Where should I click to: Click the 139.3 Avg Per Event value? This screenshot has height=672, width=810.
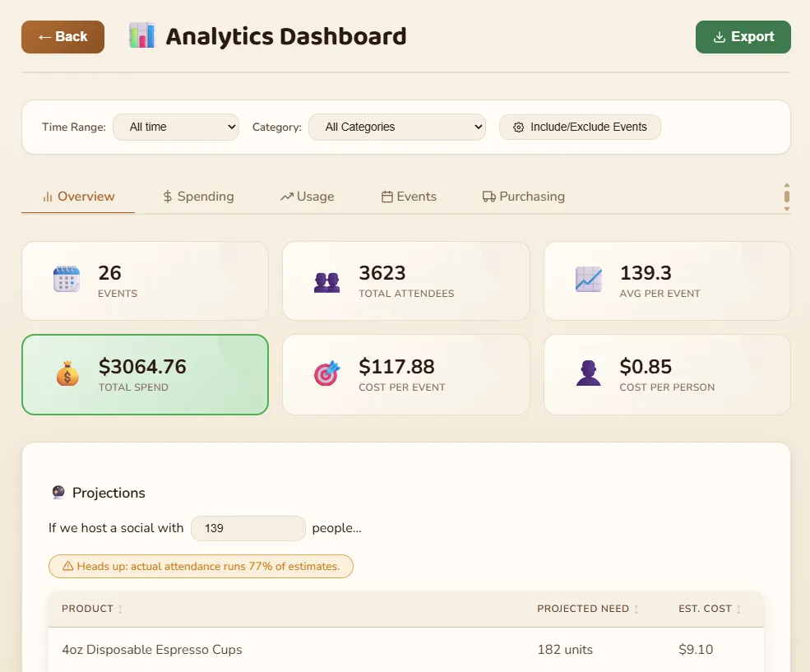[646, 273]
